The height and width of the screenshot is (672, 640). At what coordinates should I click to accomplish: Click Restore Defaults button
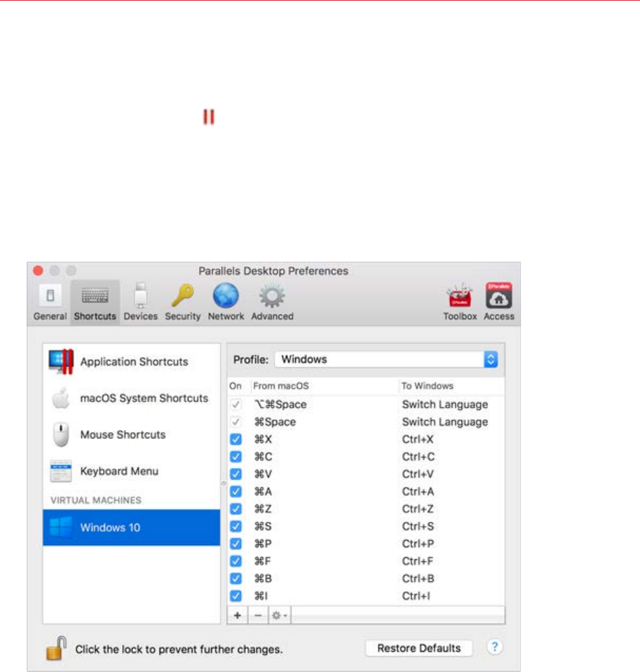coord(419,648)
